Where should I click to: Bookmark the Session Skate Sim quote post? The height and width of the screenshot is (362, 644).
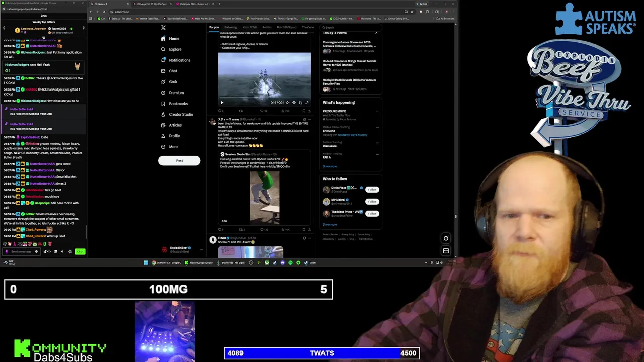(304, 229)
